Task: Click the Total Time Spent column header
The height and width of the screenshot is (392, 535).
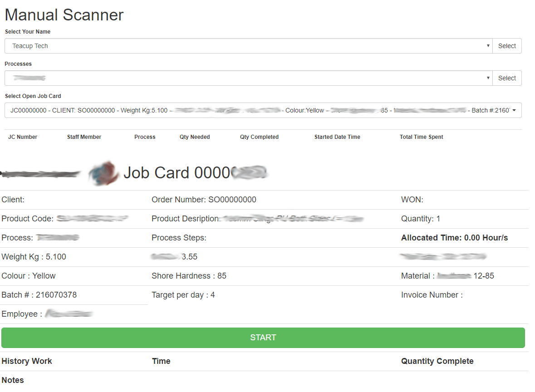Action: tap(421, 137)
